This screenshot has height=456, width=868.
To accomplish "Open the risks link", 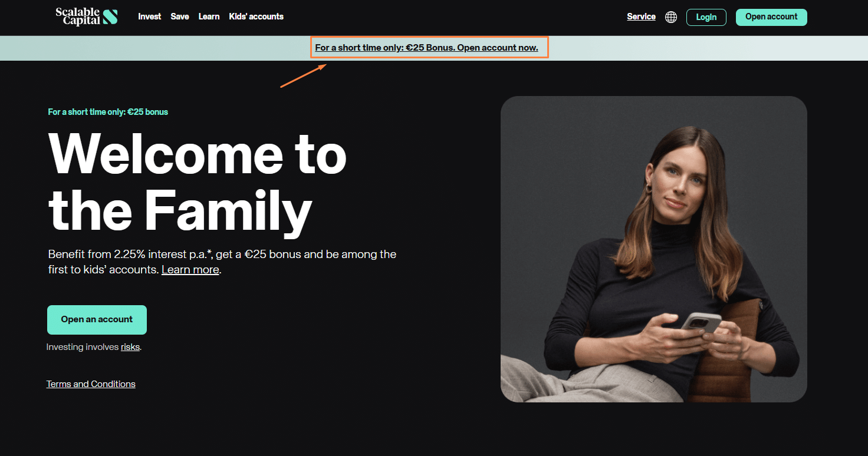I will 130,347.
